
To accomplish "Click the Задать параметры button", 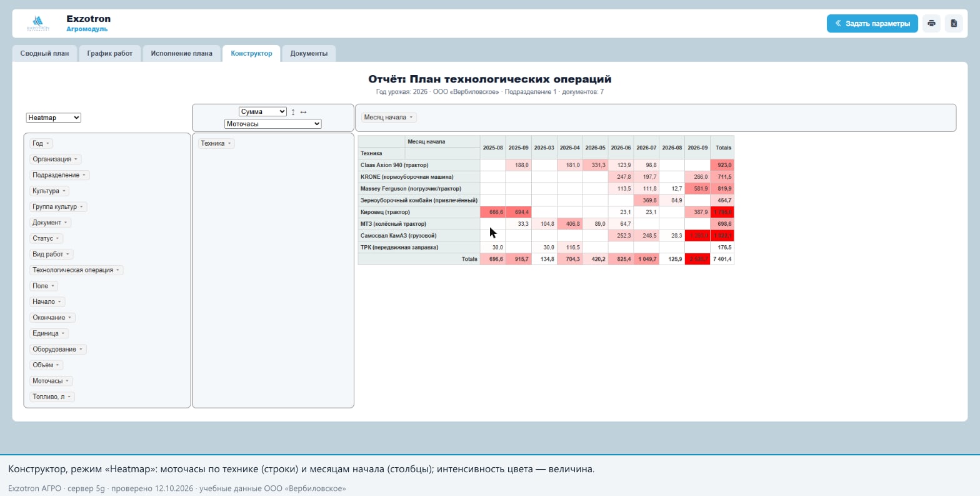I will pos(872,24).
